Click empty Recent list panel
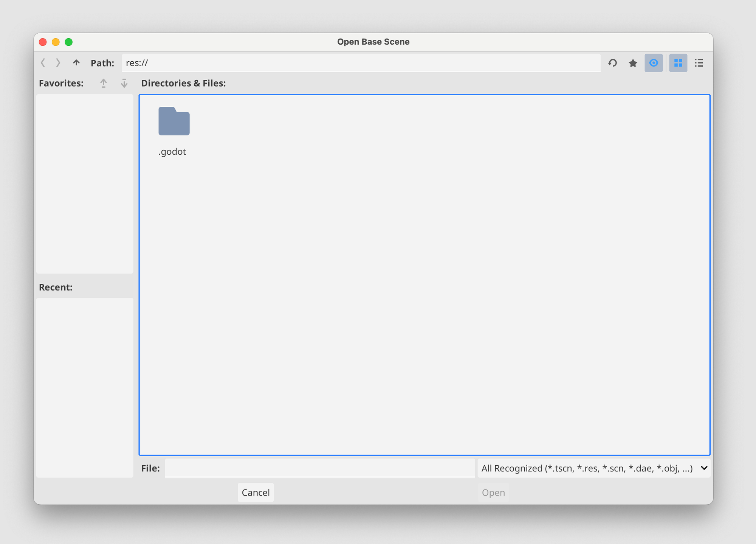The image size is (756, 544). pos(85,387)
